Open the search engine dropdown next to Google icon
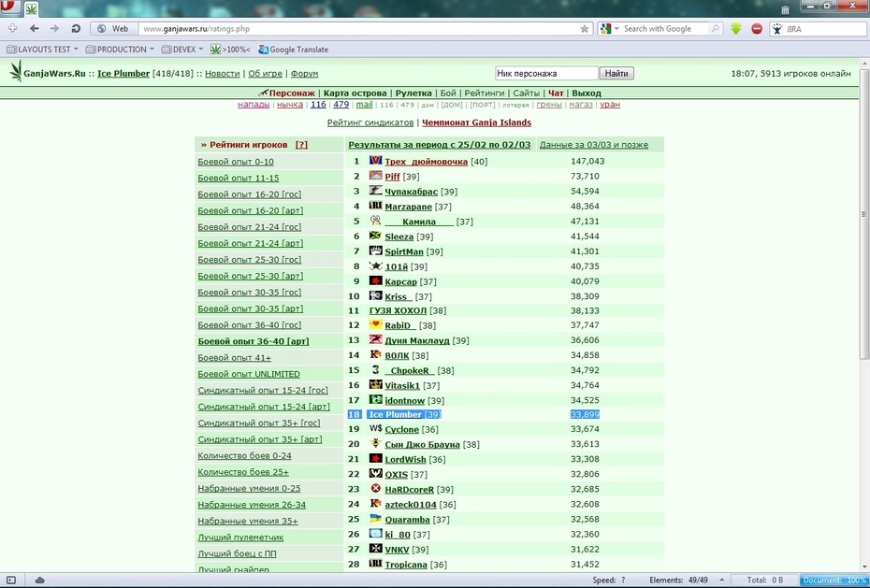Screen dimensions: 870x588 pos(616,29)
